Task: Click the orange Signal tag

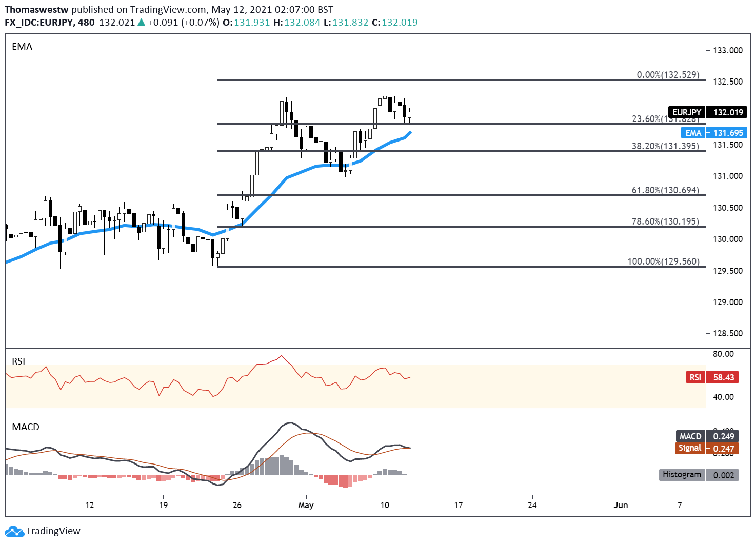Action: 690,448
